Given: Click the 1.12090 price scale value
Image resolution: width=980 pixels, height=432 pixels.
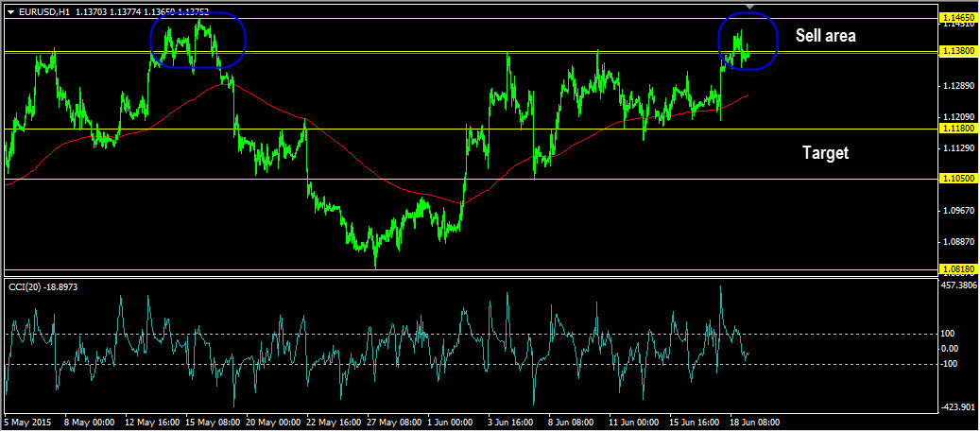Looking at the screenshot, I should pyautogui.click(x=958, y=117).
